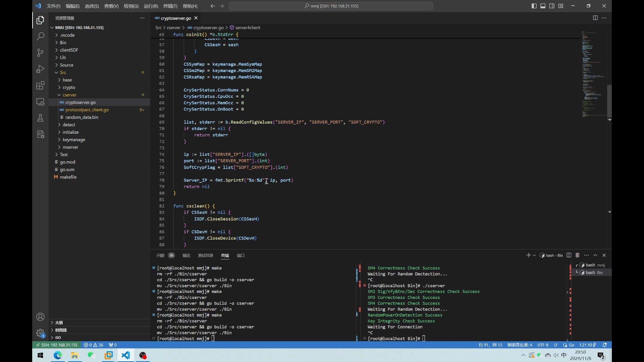
Task: Open notifications bell in status bar
Action: 605,345
